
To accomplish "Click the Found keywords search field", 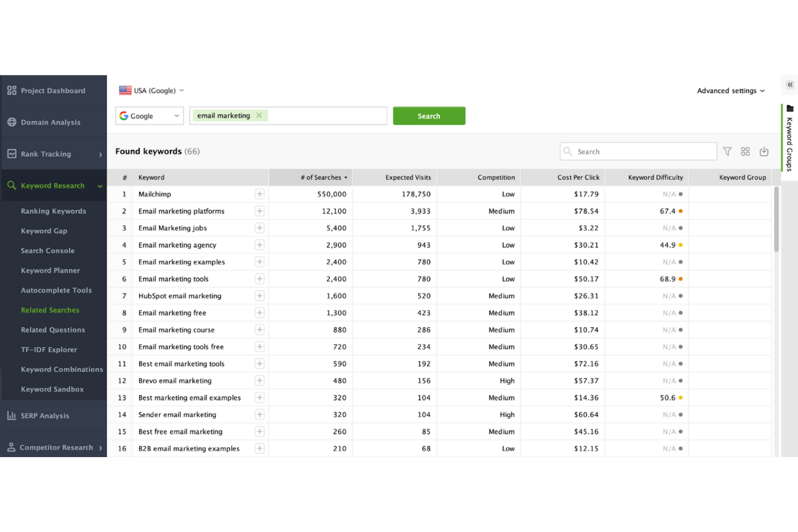I will [638, 151].
